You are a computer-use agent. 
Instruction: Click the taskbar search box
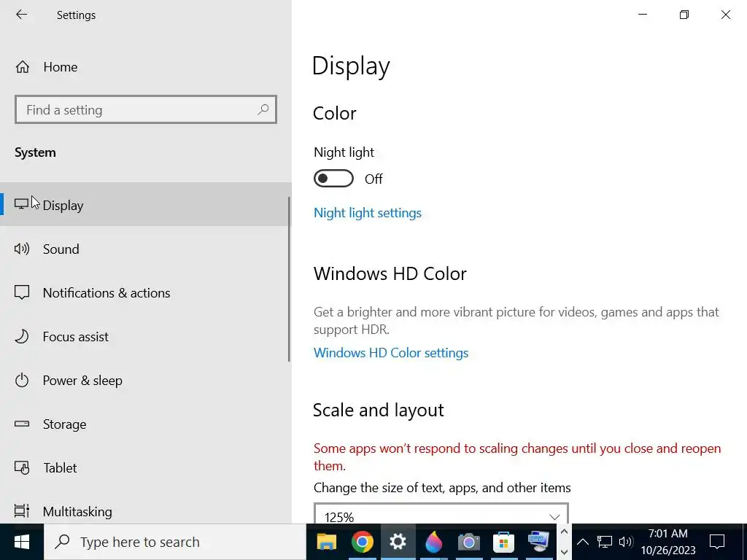pos(175,542)
